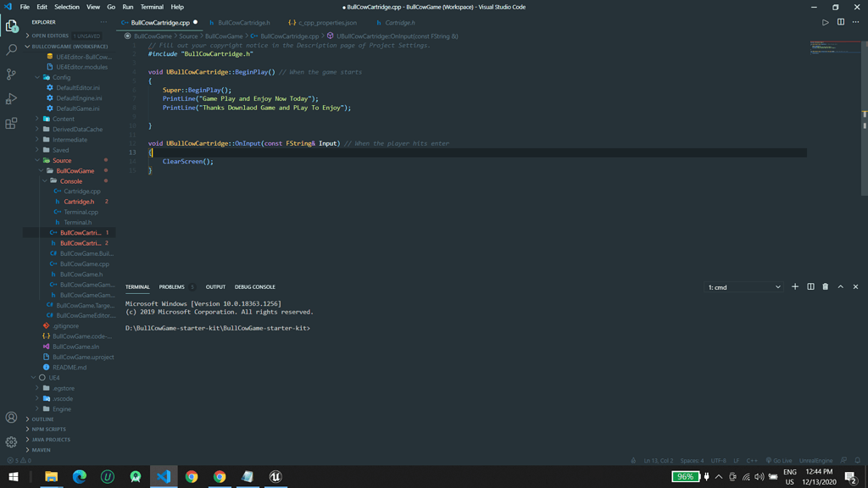Open File Explorer from the taskbar
The image size is (868, 488).
pos(51,476)
